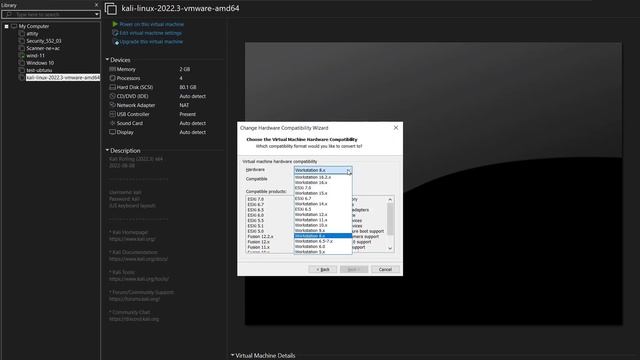
Task: Select Workstation 11.x in the dropdown list
Action: (323, 220)
